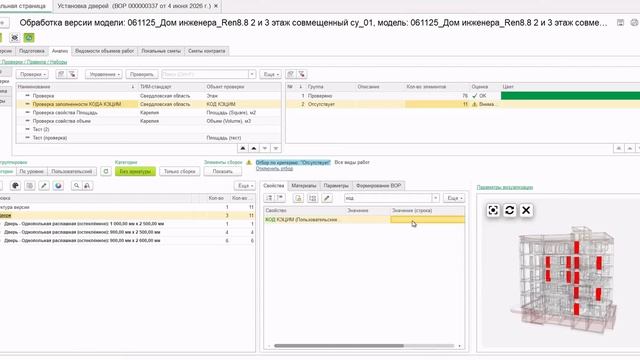This screenshot has height=360, width=640.
Task: Select grouping По уровню
Action: pyautogui.click(x=31, y=171)
